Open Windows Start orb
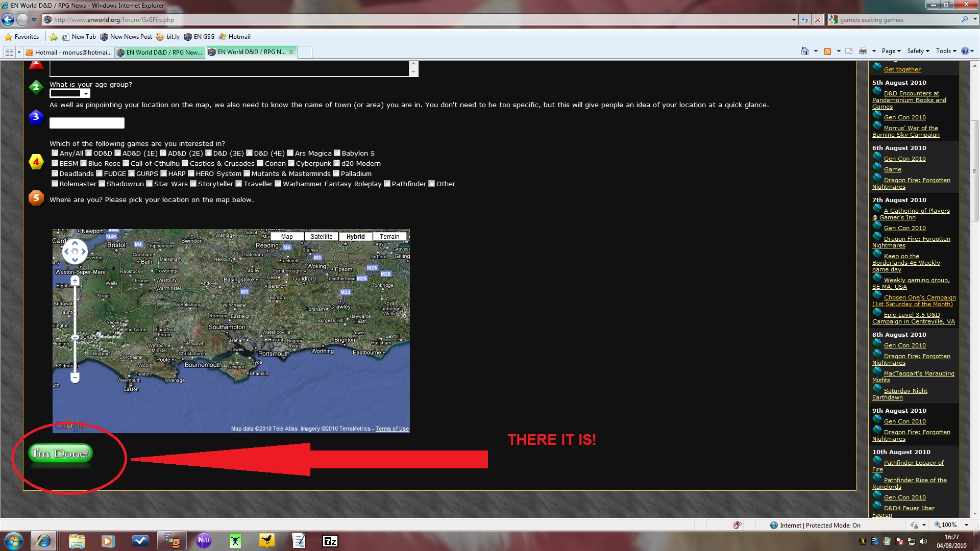This screenshot has width=980, height=551. 14,540
